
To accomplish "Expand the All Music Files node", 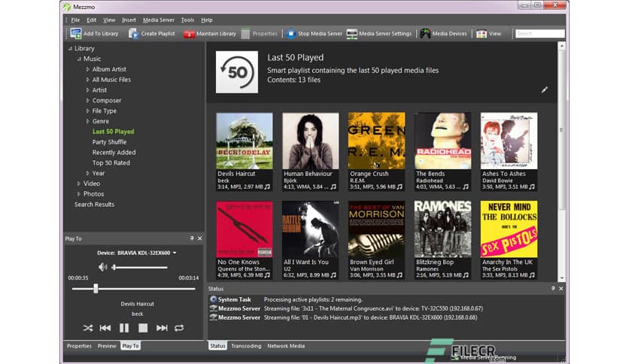I will click(x=87, y=80).
